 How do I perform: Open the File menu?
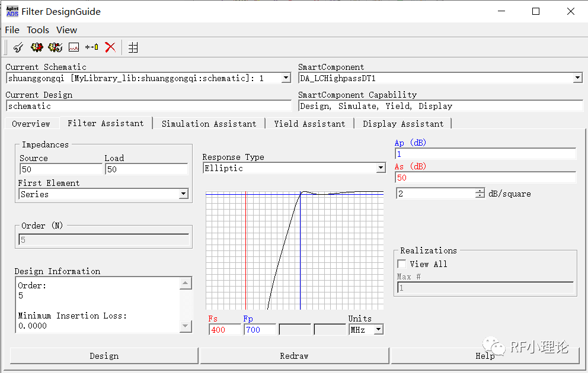click(x=12, y=30)
